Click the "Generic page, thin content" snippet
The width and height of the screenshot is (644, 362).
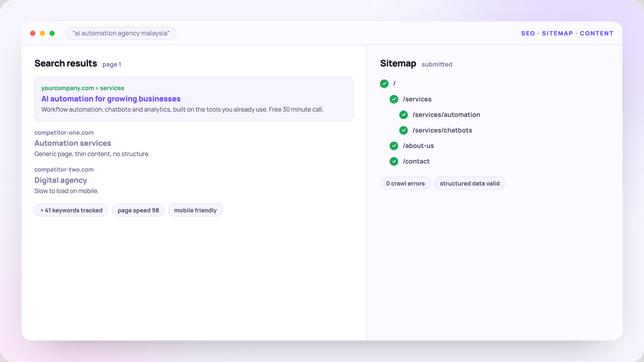(x=92, y=154)
